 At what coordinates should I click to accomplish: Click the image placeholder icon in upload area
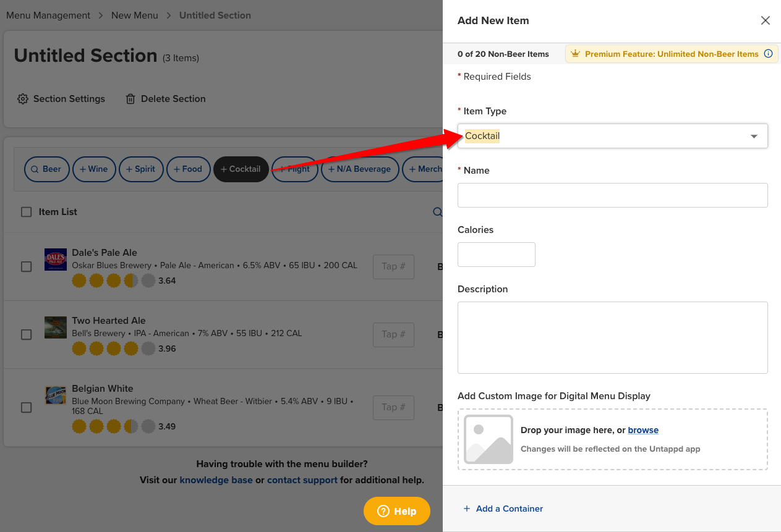[489, 439]
